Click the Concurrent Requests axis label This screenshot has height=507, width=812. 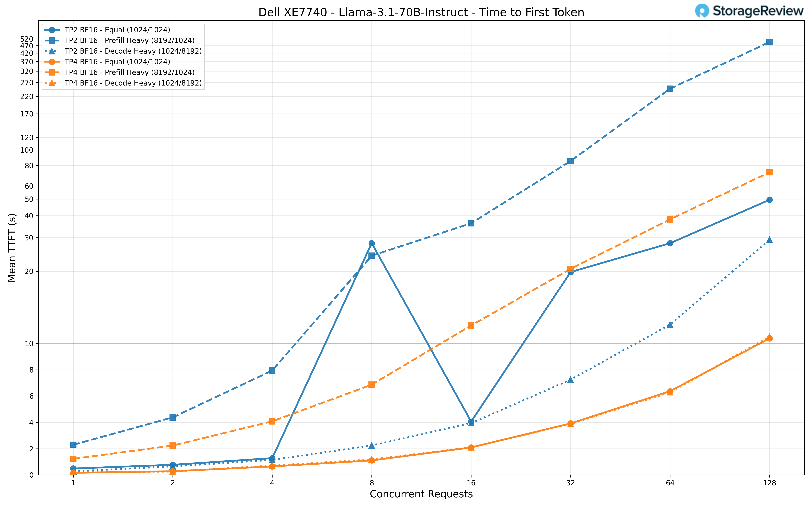[x=421, y=494]
